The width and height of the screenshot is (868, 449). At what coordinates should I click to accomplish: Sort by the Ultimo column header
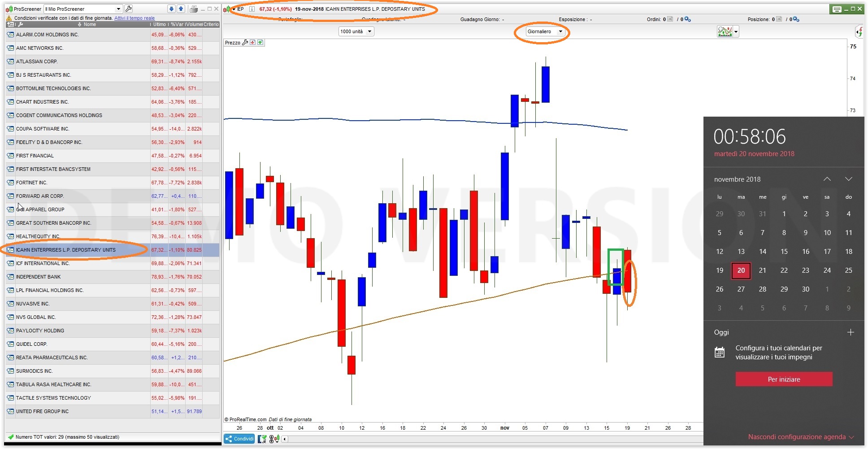159,24
